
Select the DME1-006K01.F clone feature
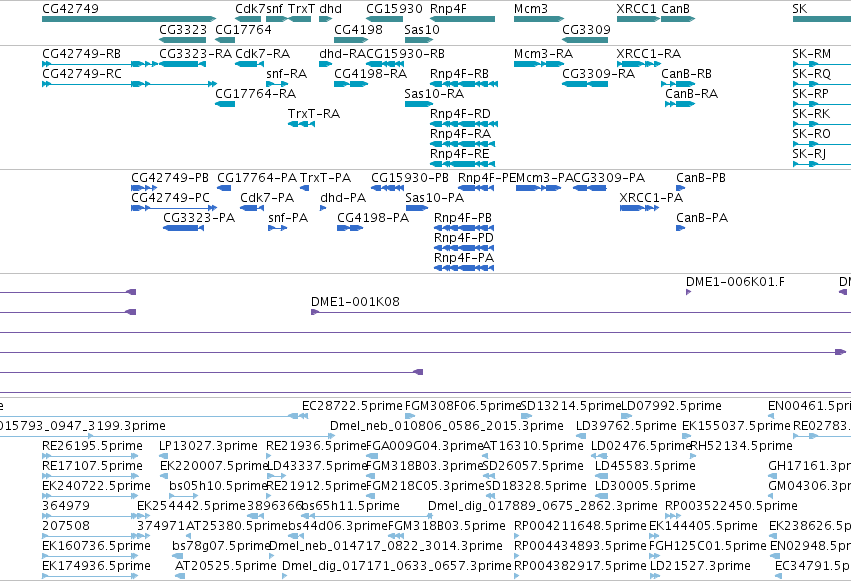(689, 292)
